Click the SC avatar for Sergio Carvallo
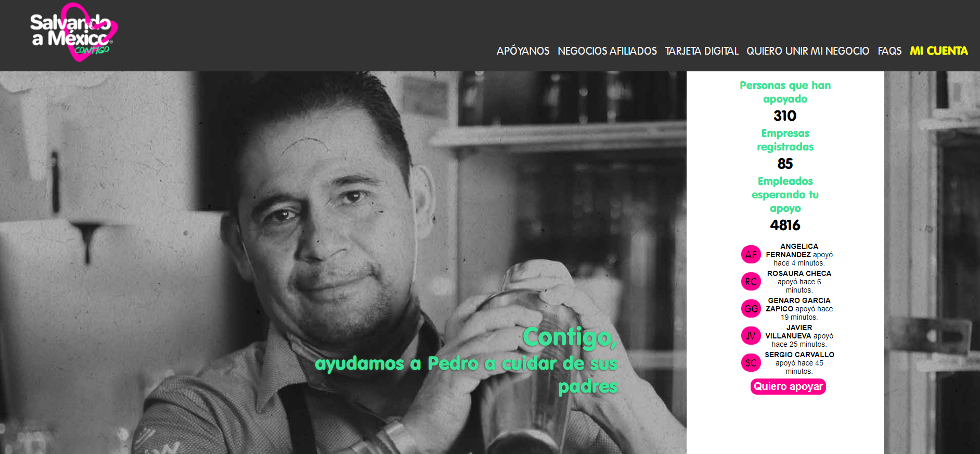The height and width of the screenshot is (454, 980). pos(751,363)
